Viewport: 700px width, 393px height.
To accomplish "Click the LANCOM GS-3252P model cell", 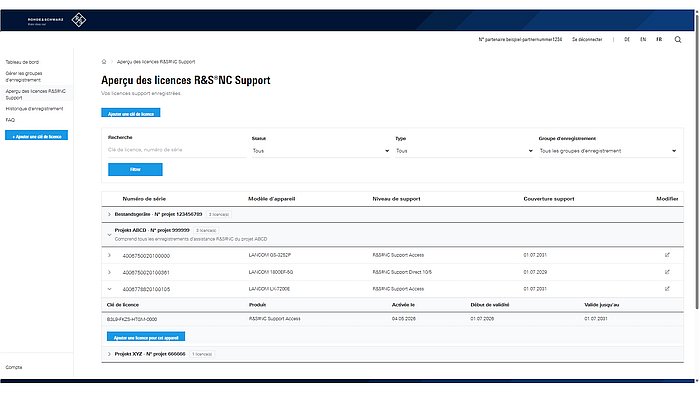I will pyautogui.click(x=270, y=255).
